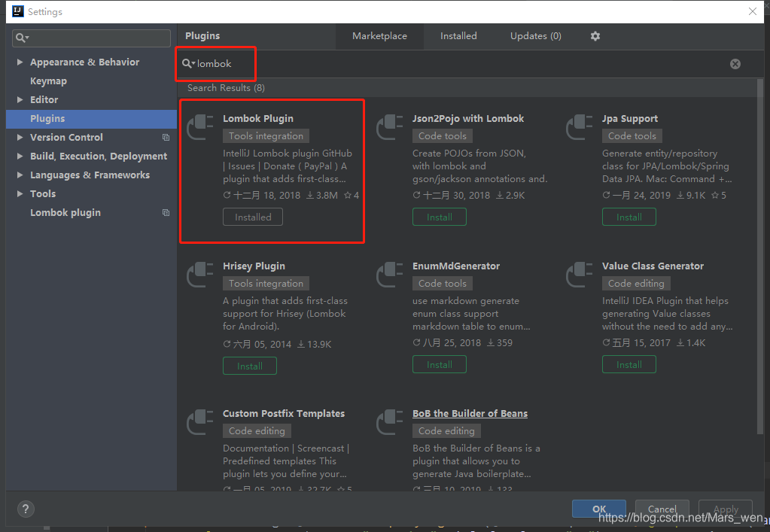Click Code editing tag under BoB the Builder
Screen dimensions: 770x532
[446, 431]
